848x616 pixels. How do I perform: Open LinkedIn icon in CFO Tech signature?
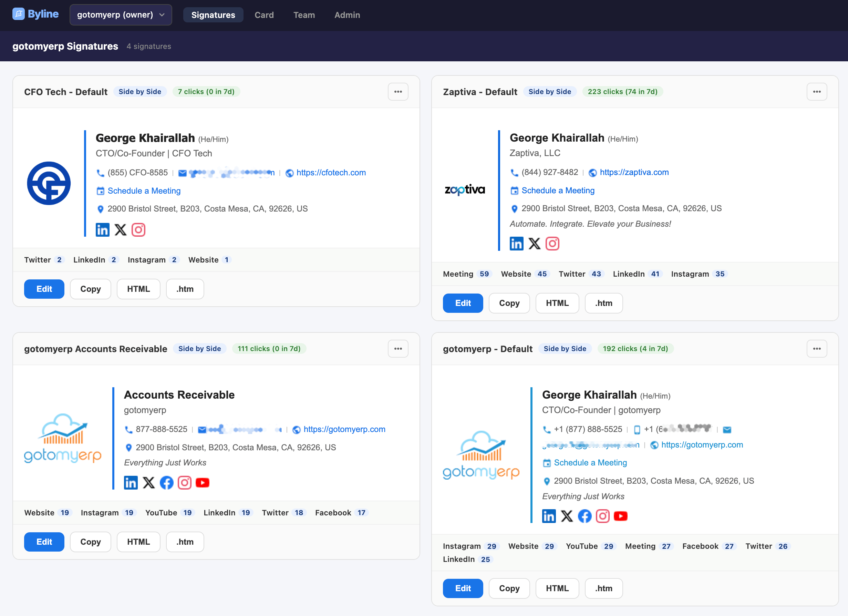102,230
